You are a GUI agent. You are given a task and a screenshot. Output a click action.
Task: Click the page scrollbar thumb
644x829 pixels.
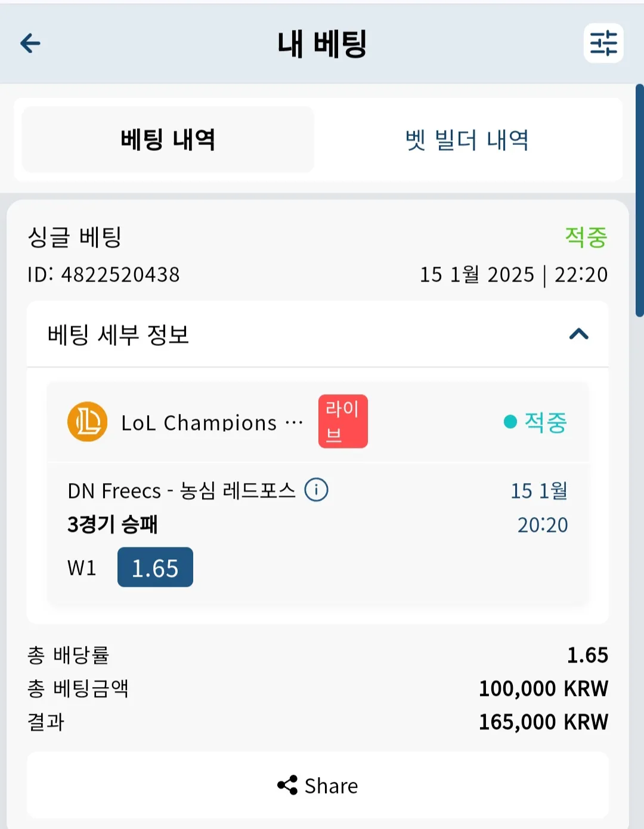click(640, 200)
